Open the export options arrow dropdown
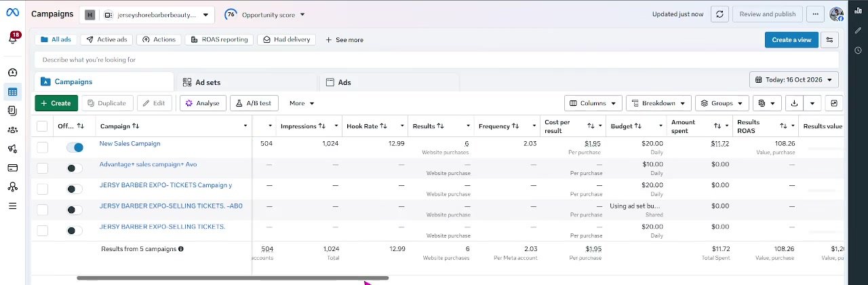Screen dimensions: 868x285 click(x=812, y=103)
